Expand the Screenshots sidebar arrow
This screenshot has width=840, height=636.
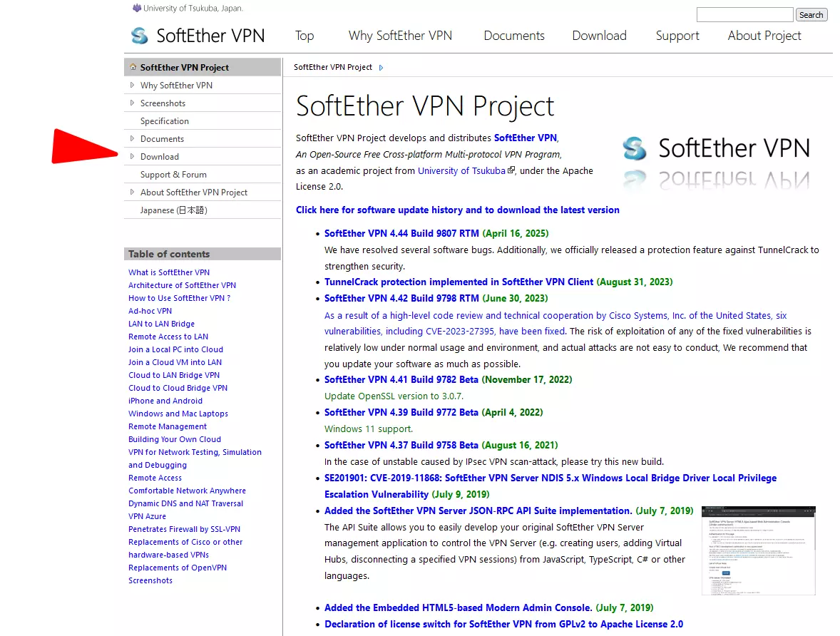[132, 103]
